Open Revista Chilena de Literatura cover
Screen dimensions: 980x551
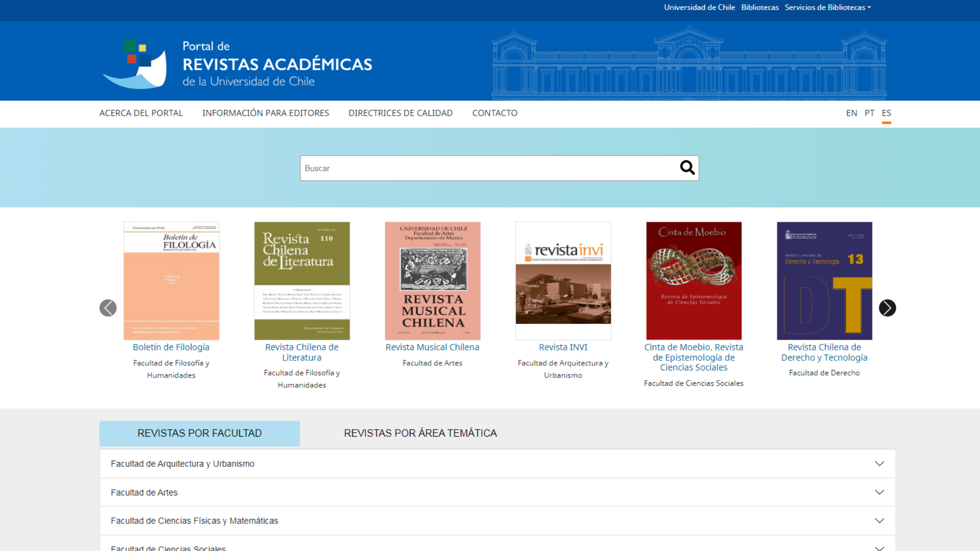pyautogui.click(x=302, y=281)
